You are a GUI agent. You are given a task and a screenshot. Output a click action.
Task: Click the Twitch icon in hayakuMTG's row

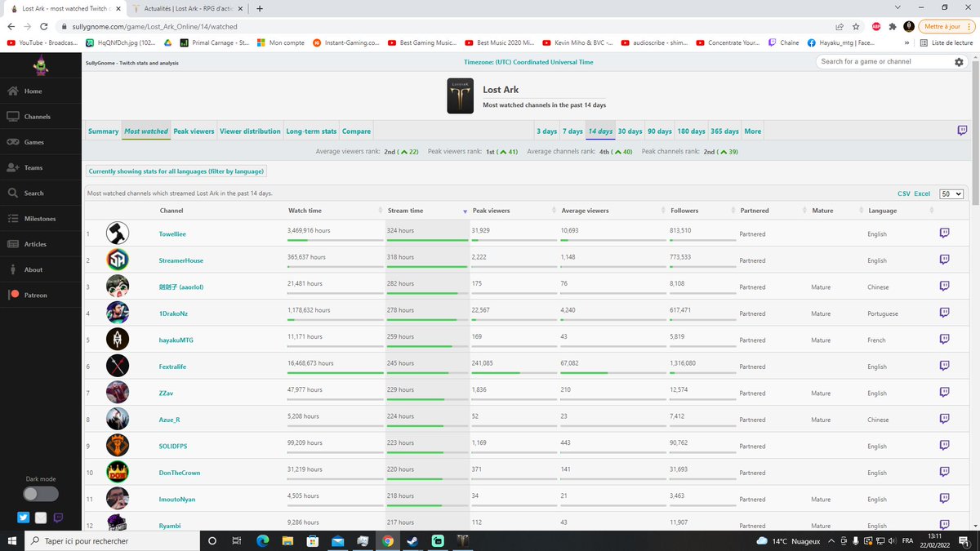click(x=944, y=340)
